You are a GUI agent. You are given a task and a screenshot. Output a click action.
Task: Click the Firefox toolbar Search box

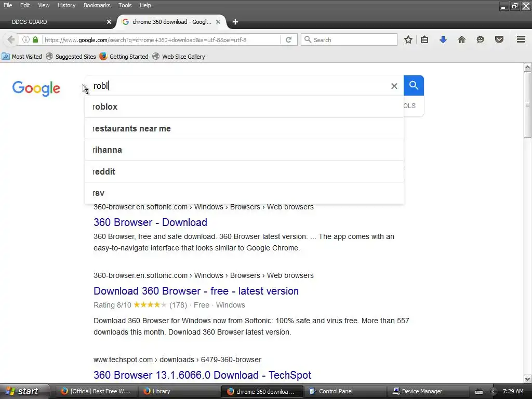pyautogui.click(x=349, y=39)
